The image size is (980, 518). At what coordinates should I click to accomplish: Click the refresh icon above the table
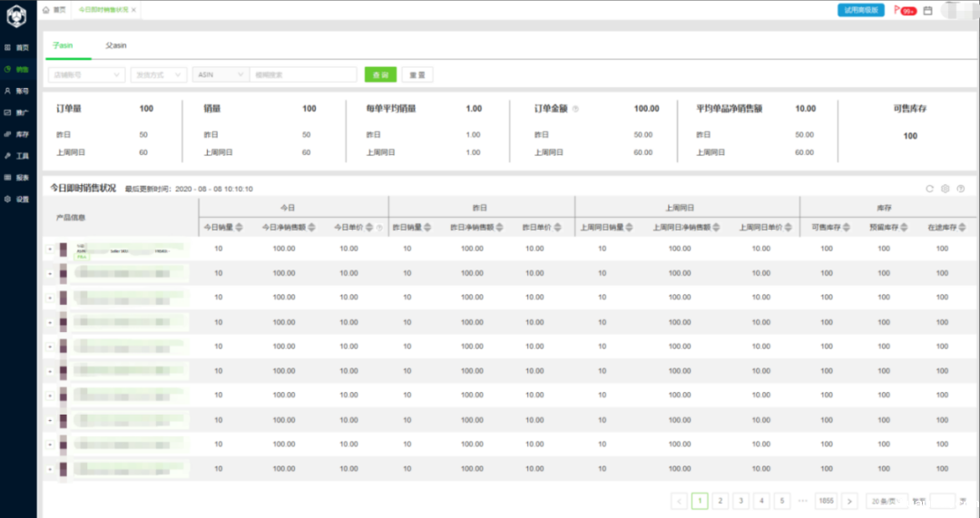coord(929,189)
